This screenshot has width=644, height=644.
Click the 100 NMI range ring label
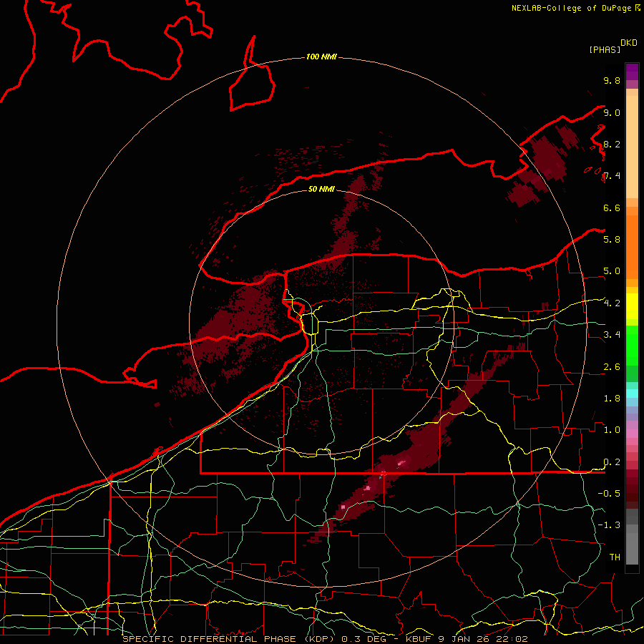point(321,57)
